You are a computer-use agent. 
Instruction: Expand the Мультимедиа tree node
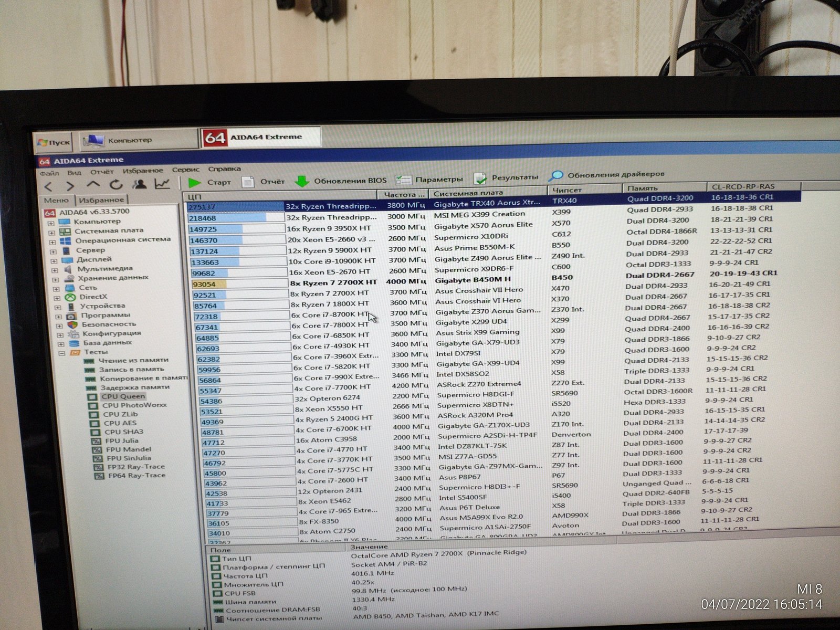tap(55, 270)
